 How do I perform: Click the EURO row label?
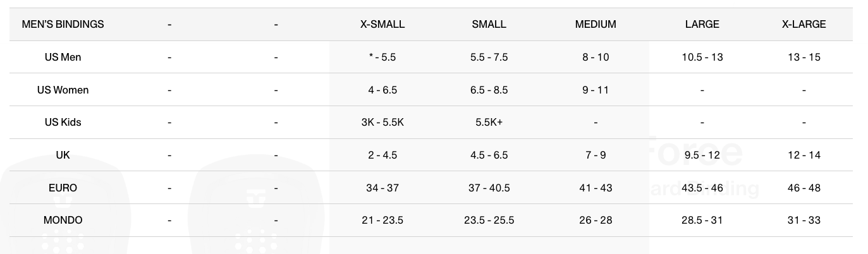(63, 188)
